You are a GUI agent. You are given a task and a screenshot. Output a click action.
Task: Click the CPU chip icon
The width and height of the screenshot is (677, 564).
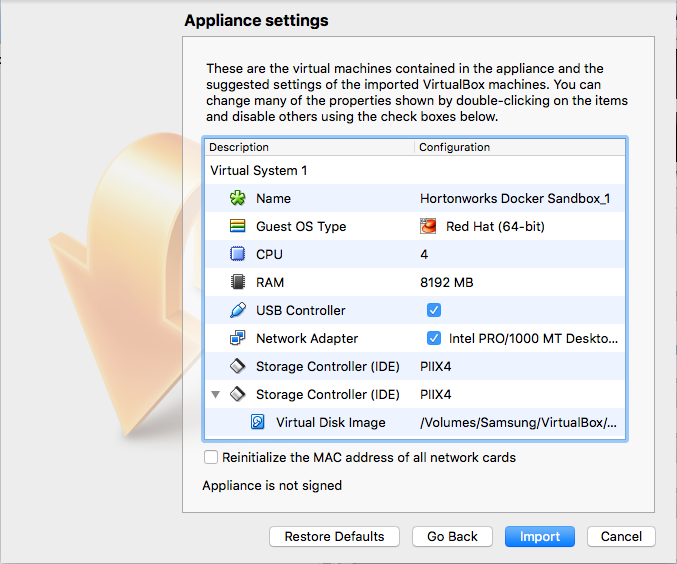tap(237, 254)
